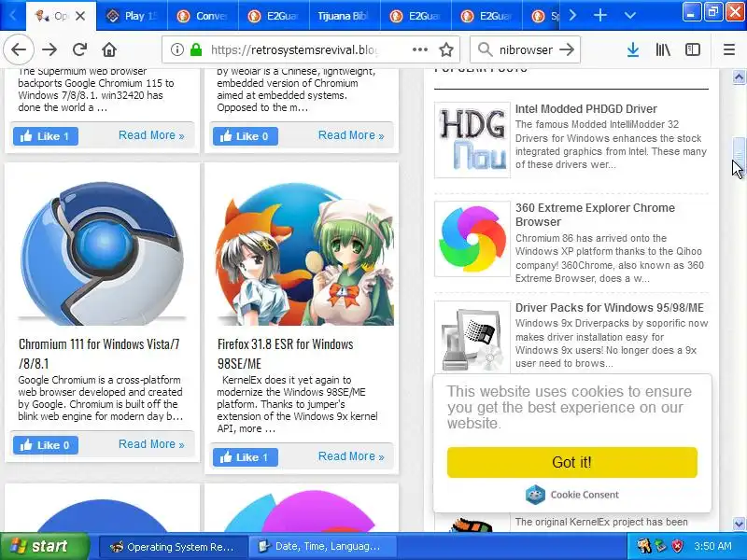This screenshot has height=560, width=747.
Task: Open the HDG Now driver thumbnail
Action: tap(472, 139)
